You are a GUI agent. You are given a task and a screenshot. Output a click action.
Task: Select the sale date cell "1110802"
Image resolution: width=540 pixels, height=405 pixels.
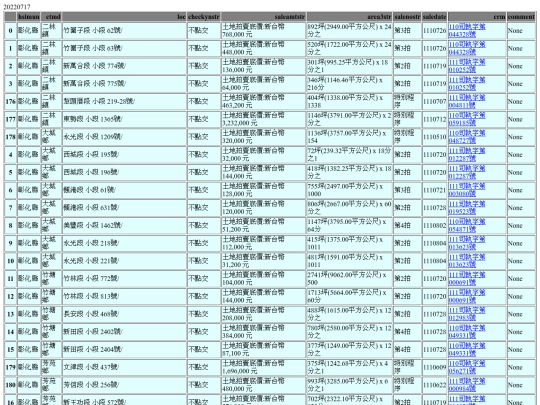point(435,226)
